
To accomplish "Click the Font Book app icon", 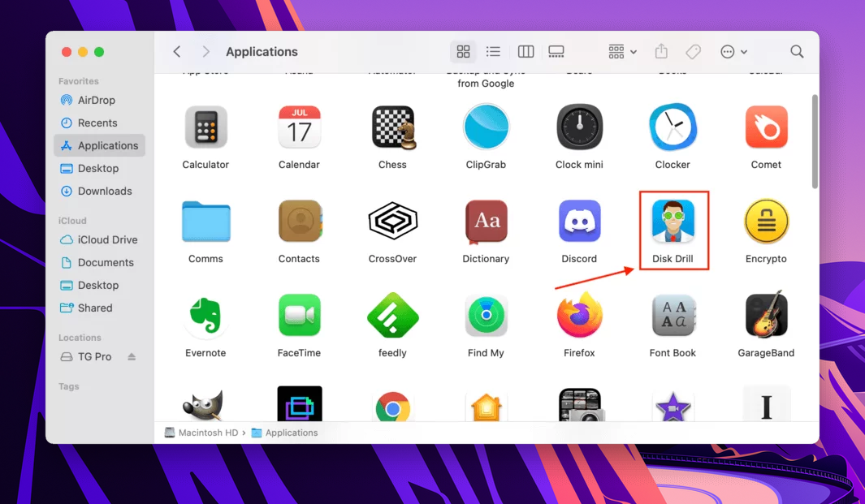I will pos(673,316).
